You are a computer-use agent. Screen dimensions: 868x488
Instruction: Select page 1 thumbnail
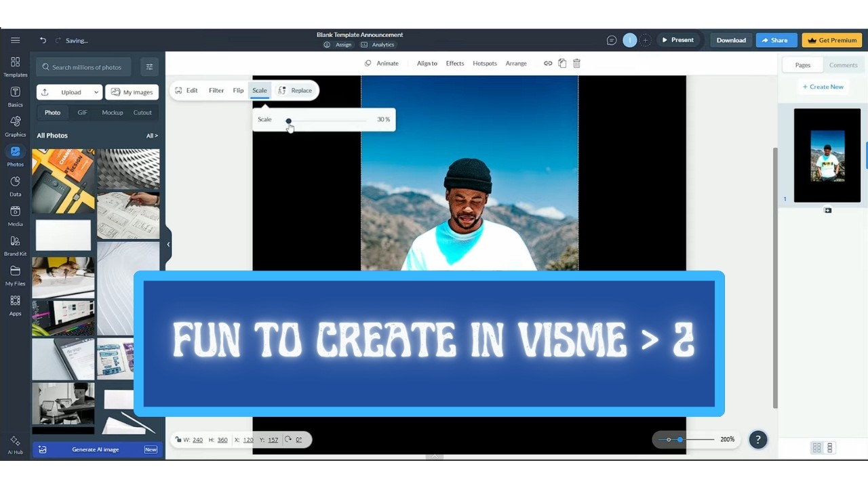[827, 155]
